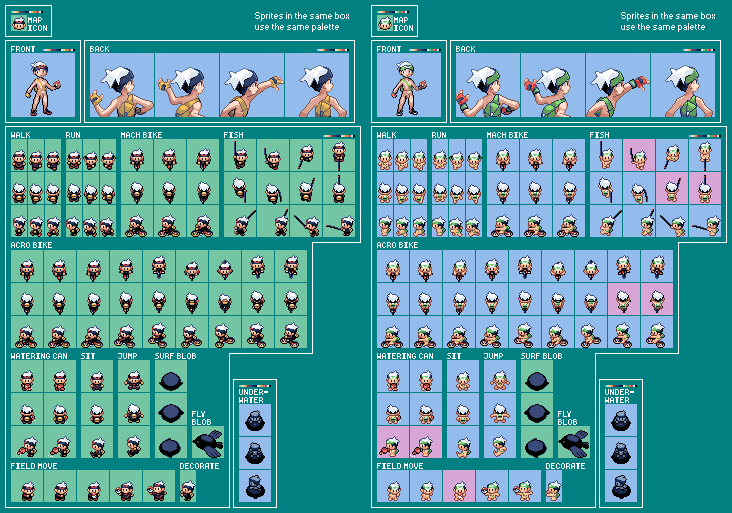The image size is (732, 513).
Task: Select the pink-highlighted FIELD MOVE tile
Action: click(x=459, y=486)
